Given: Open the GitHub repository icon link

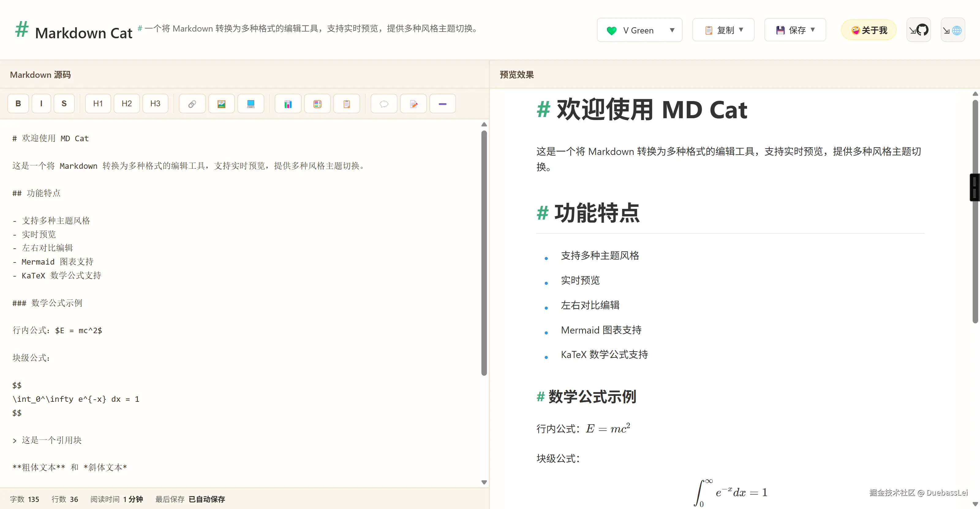Looking at the screenshot, I should [x=919, y=30].
